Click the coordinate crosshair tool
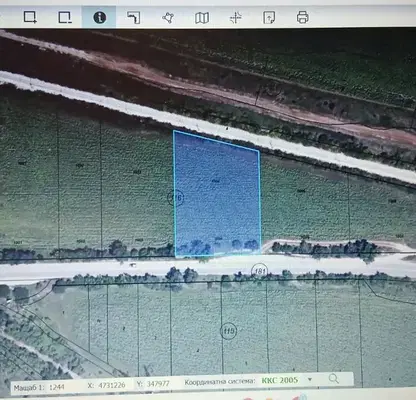 click(x=235, y=17)
